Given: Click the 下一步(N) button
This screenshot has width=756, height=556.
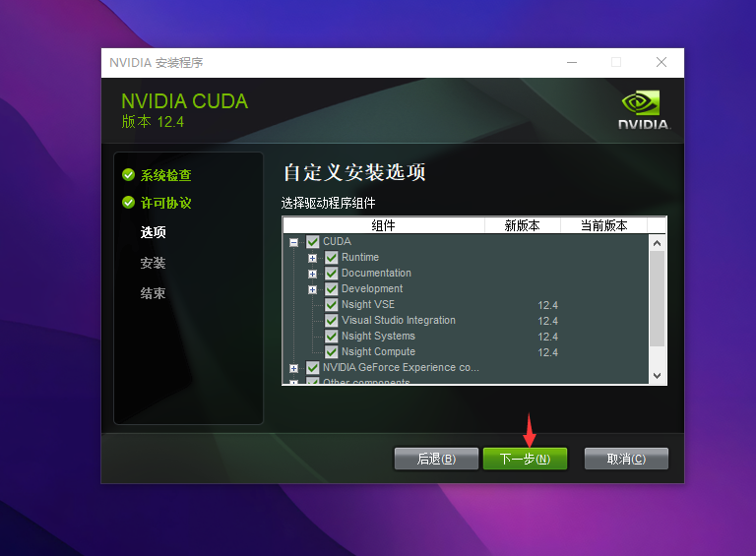Looking at the screenshot, I should 525,459.
